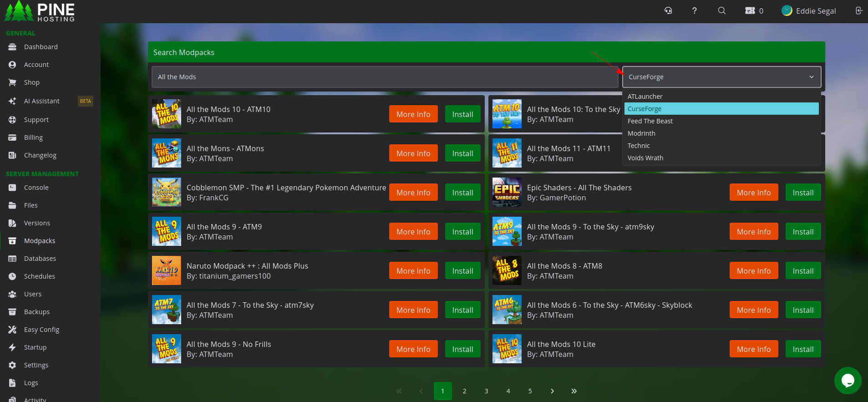
Task: Open the live chat bubble
Action: point(848,381)
